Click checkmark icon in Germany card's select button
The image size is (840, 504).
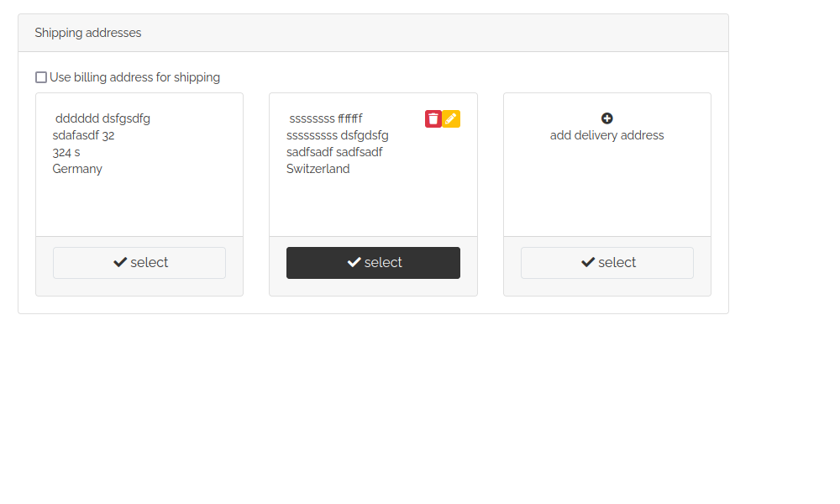(120, 263)
